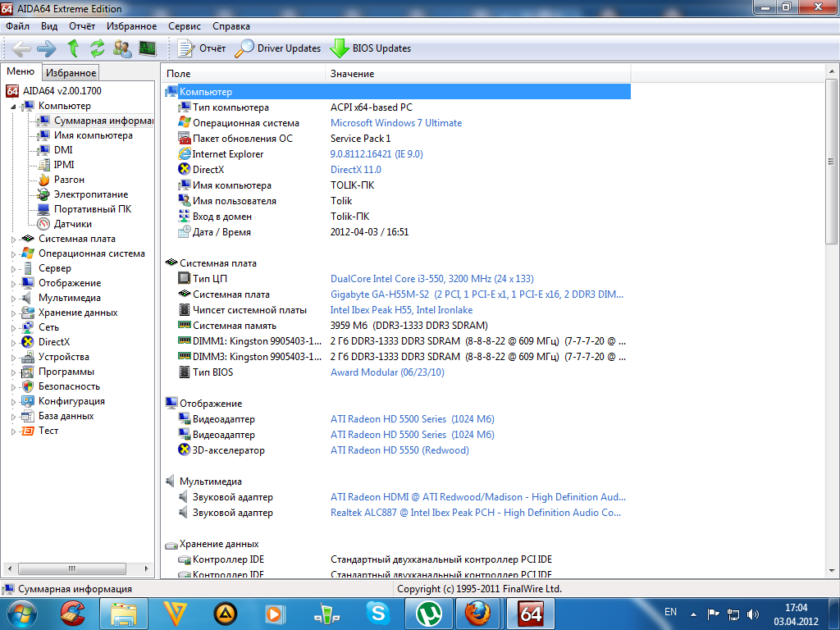The width and height of the screenshot is (840, 630).
Task: Open the Отчёт menu in menu bar
Action: (82, 26)
